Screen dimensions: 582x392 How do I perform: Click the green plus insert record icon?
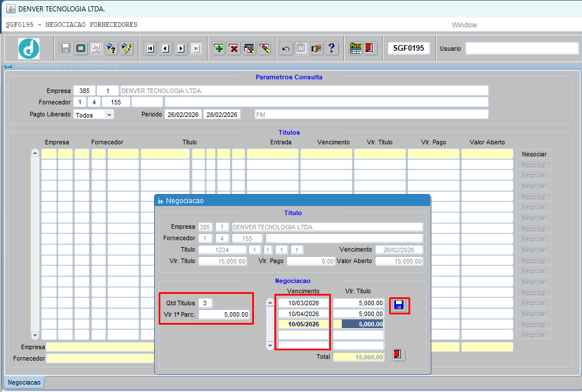click(x=219, y=49)
